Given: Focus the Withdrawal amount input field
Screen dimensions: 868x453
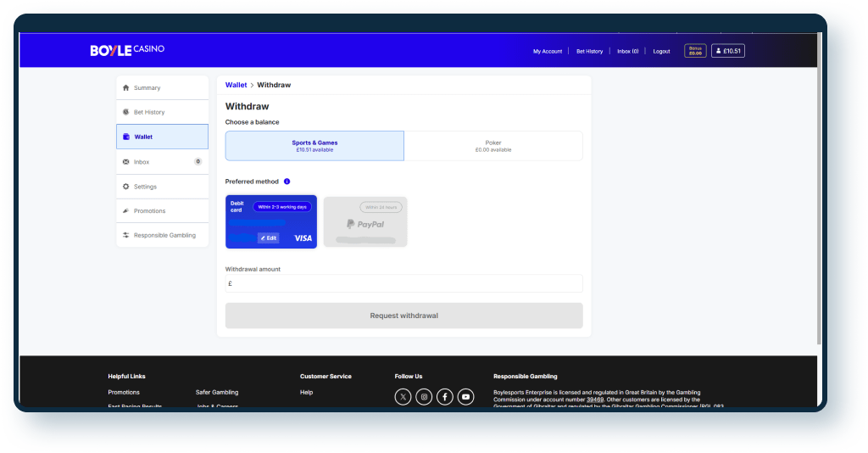Looking at the screenshot, I should click(403, 283).
